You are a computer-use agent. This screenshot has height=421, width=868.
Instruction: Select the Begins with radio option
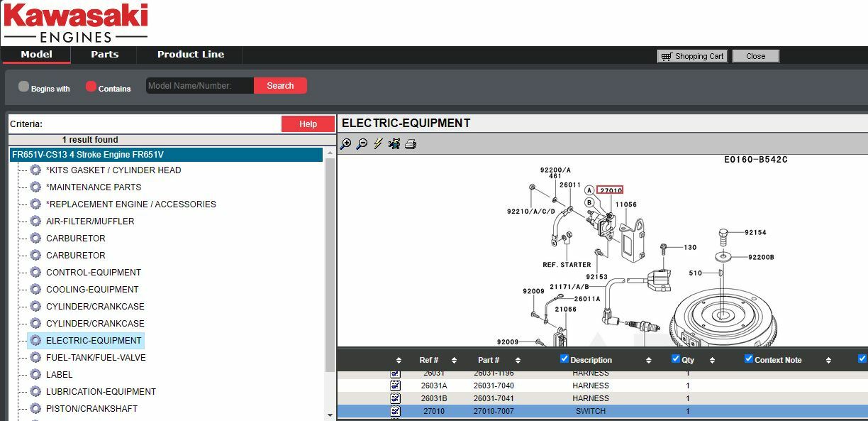[23, 87]
